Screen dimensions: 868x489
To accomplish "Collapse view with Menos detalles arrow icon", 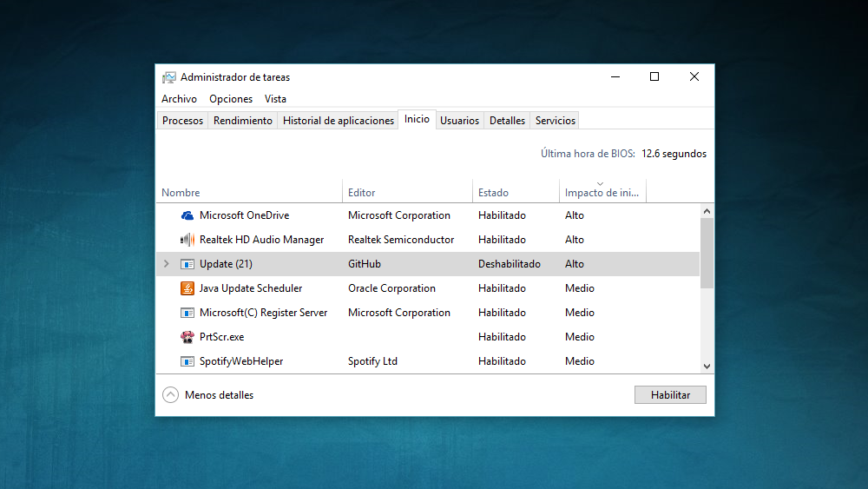I will (x=170, y=395).
